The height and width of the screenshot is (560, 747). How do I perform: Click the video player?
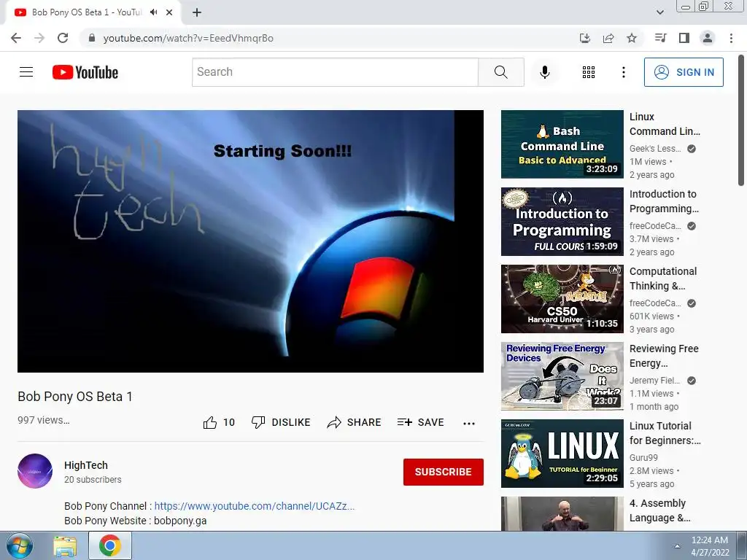[251, 241]
